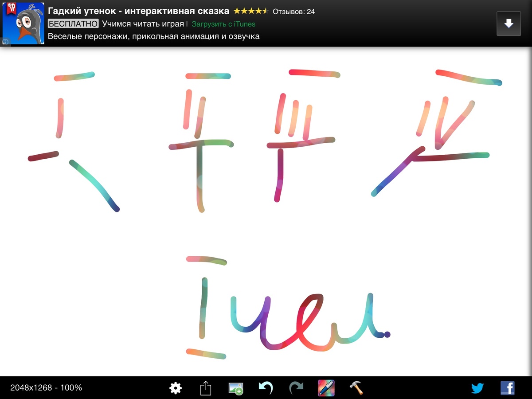Click the ad title 'Гадкий утенок - интерактивная сказка'
The width and height of the screenshot is (532, 399).
click(138, 11)
